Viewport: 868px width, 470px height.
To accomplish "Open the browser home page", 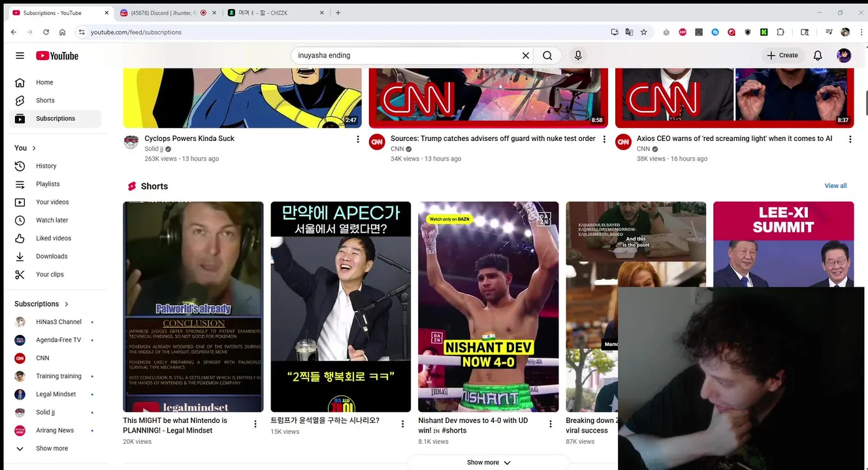I will (x=62, y=32).
